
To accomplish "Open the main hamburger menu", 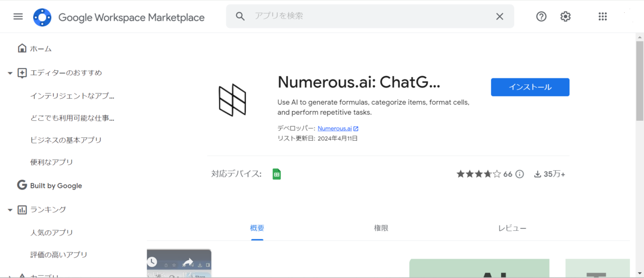I will click(x=18, y=17).
